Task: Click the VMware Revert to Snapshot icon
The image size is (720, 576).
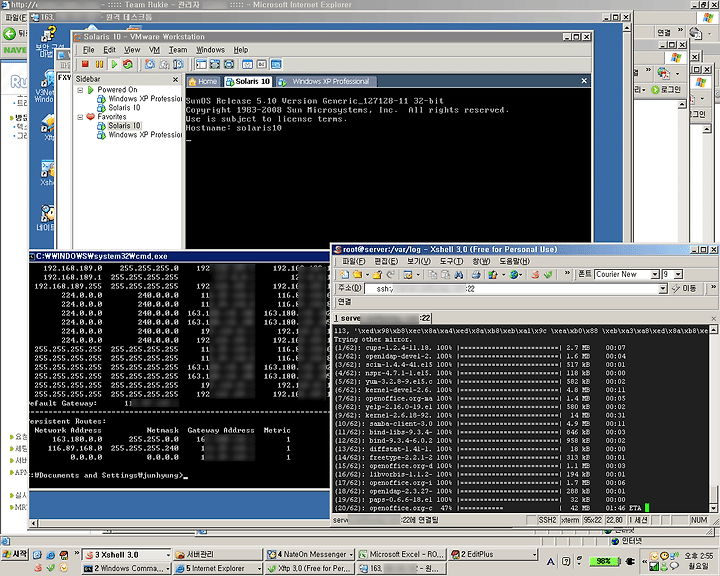Action: tap(164, 64)
